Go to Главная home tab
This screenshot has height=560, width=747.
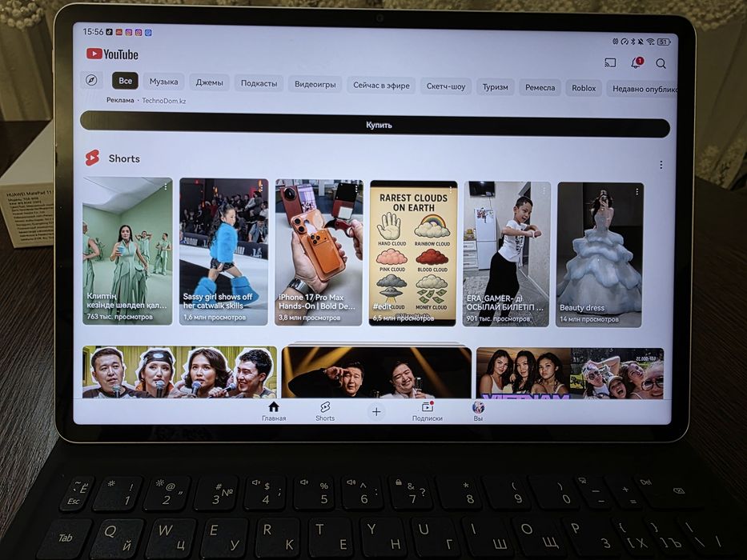[274, 411]
